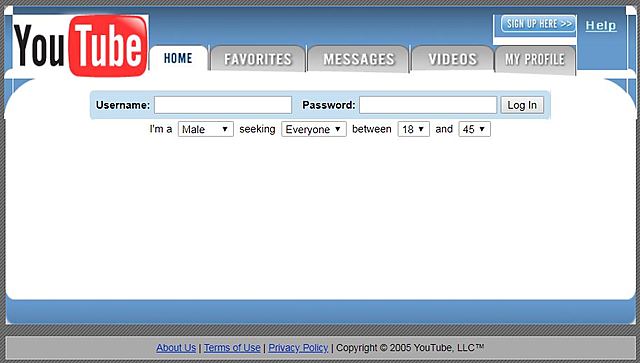Click the word seeking
The height and width of the screenshot is (363, 640).
(257, 129)
